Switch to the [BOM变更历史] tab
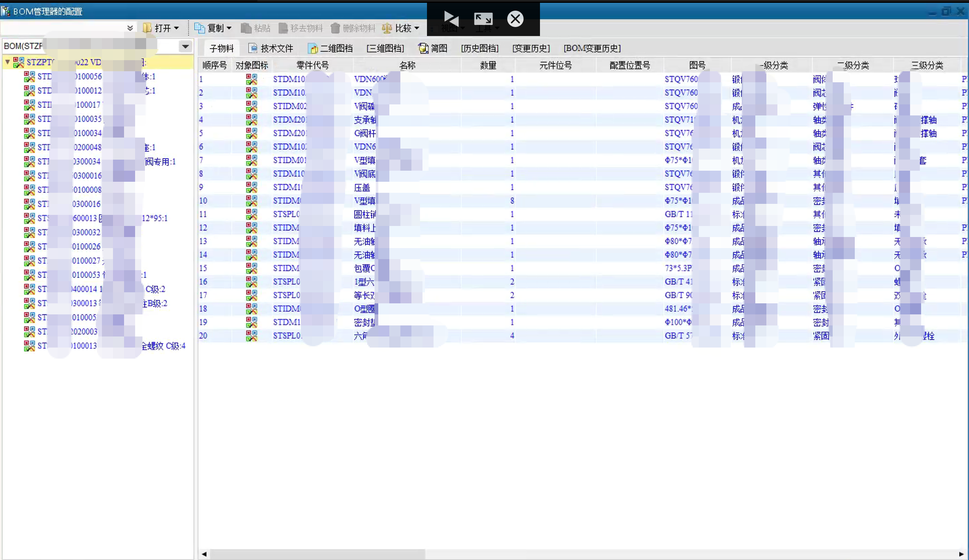Viewport: 969px width, 560px height. point(592,48)
